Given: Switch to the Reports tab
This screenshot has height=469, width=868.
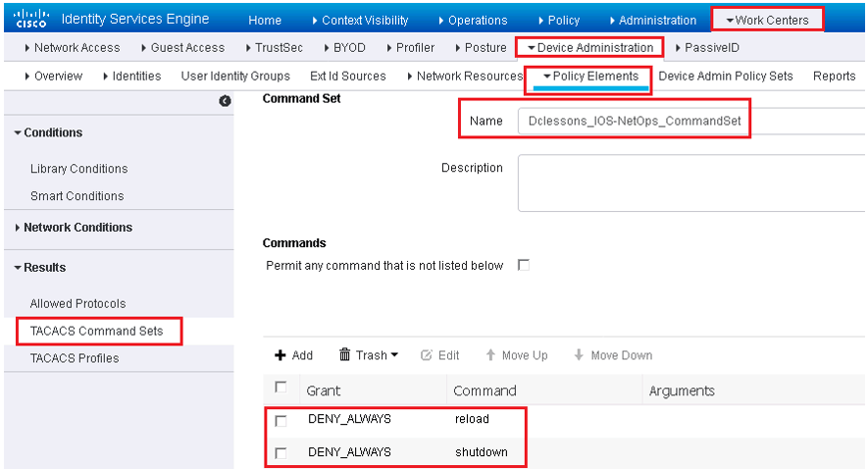Looking at the screenshot, I should click(x=835, y=76).
